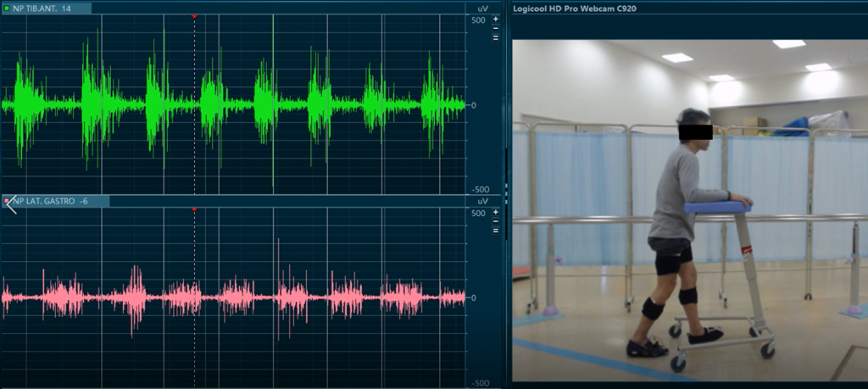Open the uV unit selector for TIB.ANT.
Image resolution: width=868 pixels, height=389 pixels.
[482, 8]
